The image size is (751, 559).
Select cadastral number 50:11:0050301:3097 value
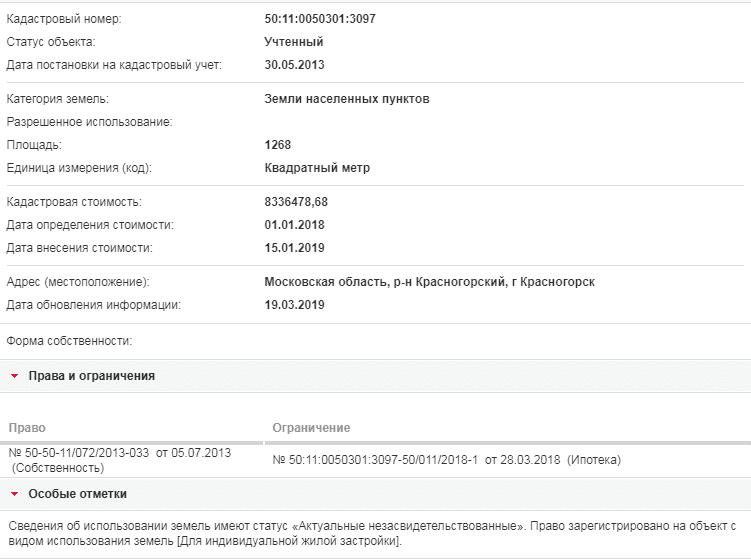pos(320,19)
